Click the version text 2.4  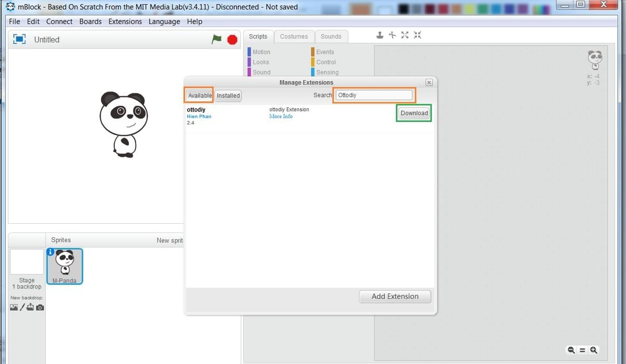tap(190, 123)
